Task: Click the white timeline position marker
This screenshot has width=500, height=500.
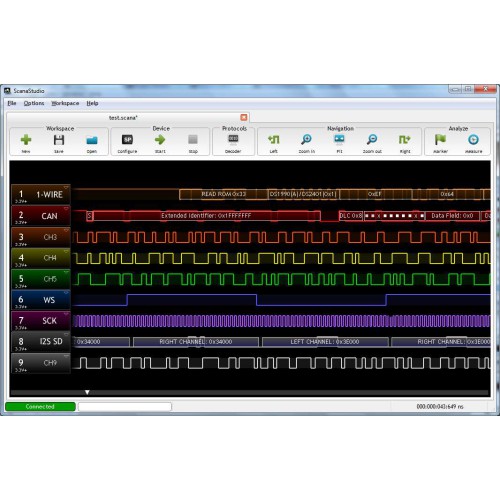Action: [x=87, y=392]
